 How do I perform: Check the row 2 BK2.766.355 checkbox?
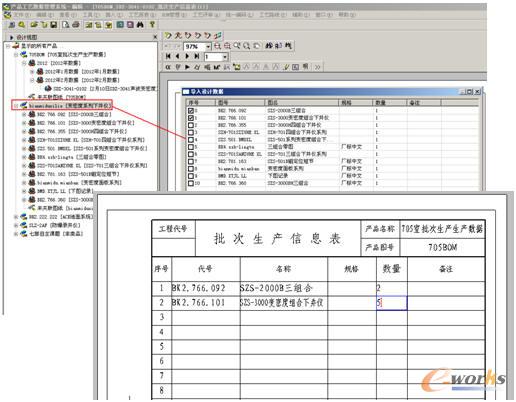191,125
